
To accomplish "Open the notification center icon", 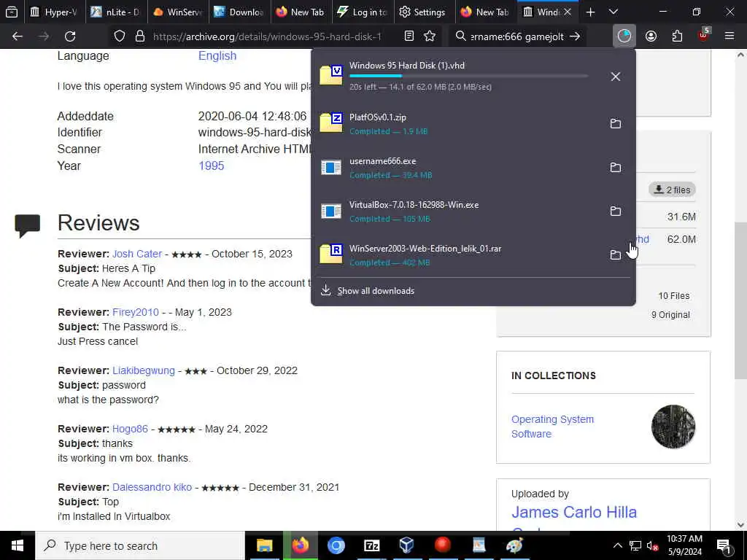I will (724, 545).
